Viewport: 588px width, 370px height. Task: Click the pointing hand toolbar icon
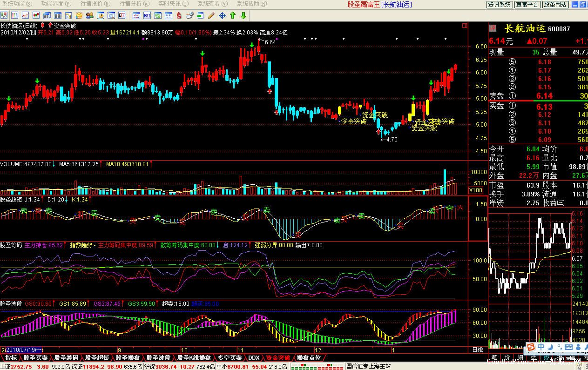click(x=189, y=15)
